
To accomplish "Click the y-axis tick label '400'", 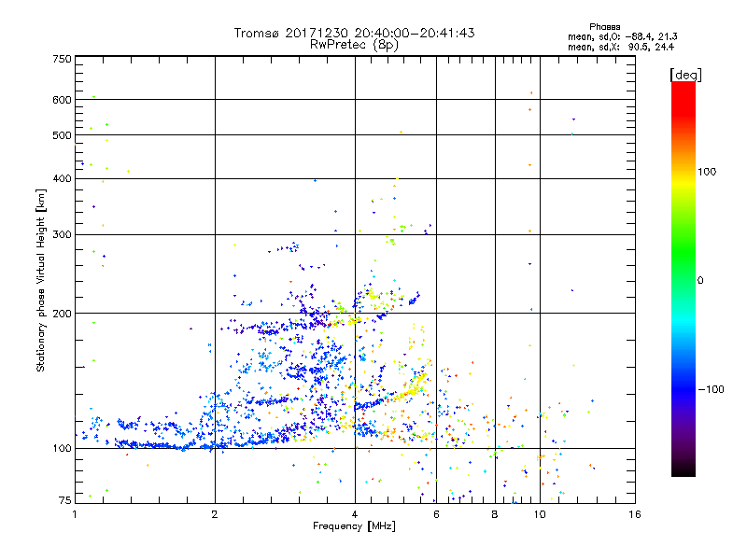I will tap(63, 178).
